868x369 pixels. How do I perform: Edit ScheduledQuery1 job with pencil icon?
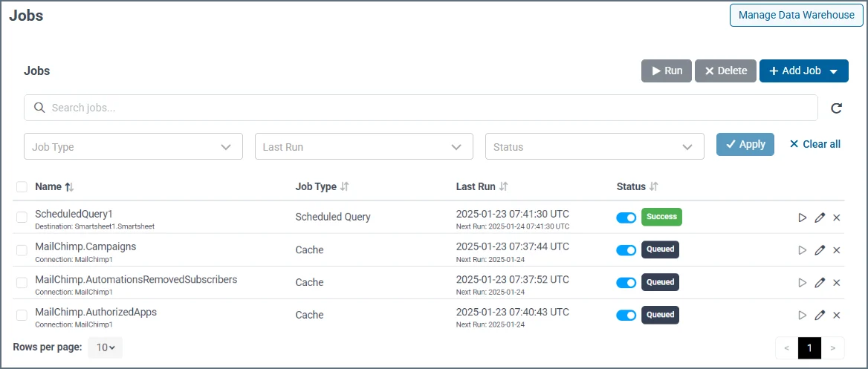[x=820, y=218]
